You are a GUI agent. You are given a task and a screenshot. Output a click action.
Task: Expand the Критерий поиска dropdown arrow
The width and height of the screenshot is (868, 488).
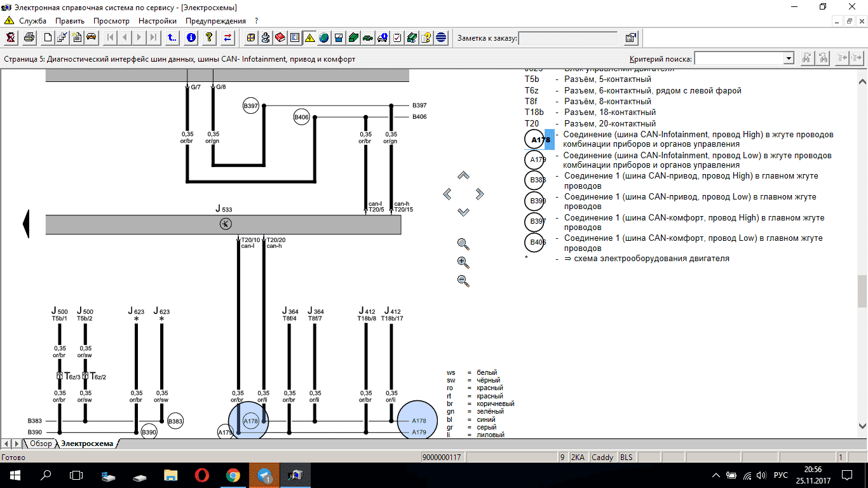click(x=789, y=58)
